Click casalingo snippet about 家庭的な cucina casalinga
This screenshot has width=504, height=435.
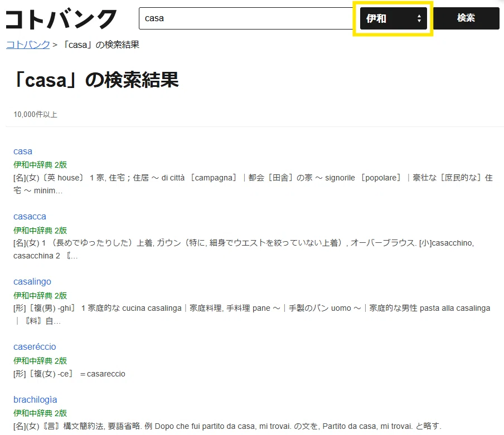(x=251, y=315)
